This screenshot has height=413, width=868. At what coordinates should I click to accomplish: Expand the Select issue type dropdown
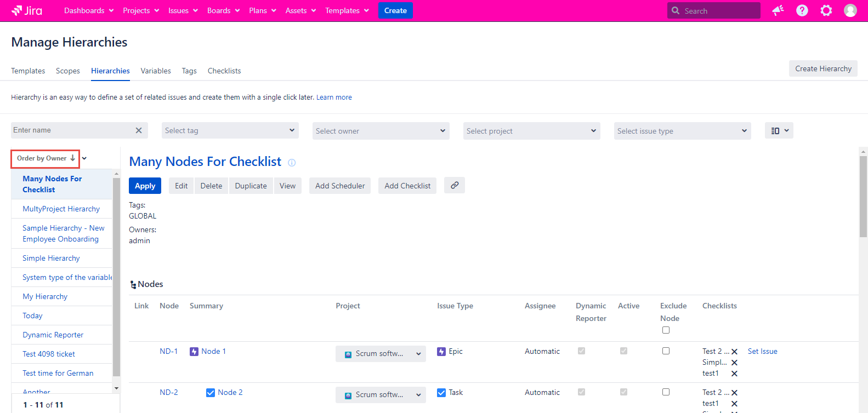(x=682, y=131)
